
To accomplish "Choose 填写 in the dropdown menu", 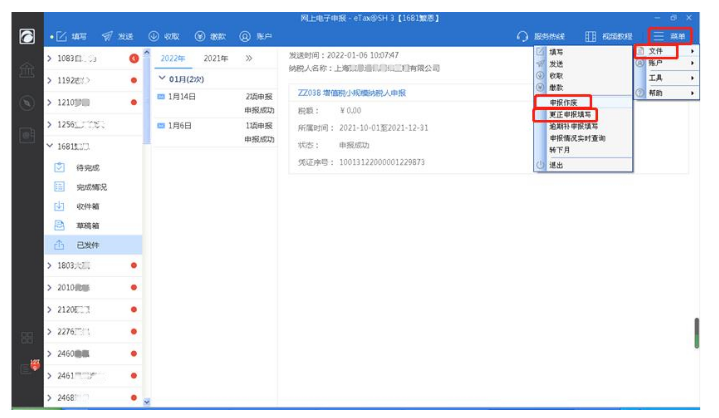I will pos(556,52).
